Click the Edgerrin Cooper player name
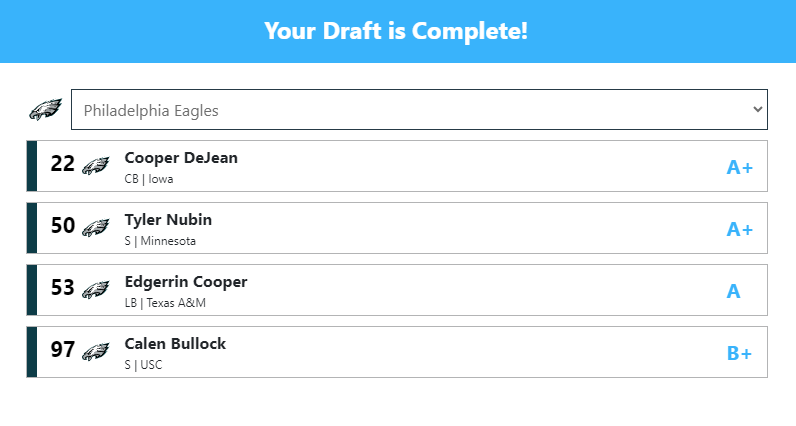 point(185,282)
